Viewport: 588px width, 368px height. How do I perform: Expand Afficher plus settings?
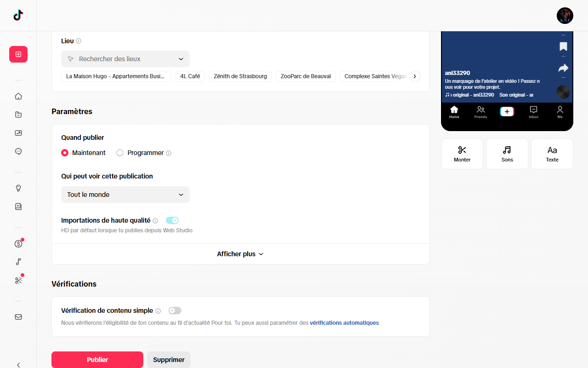tap(240, 254)
